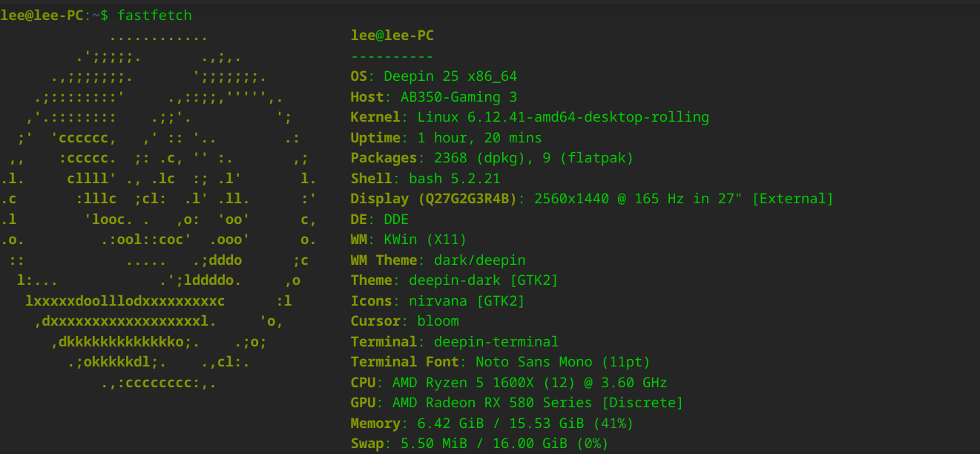980x454 pixels.
Task: Select the shell value "bash 5.2.21"
Action: click(455, 179)
